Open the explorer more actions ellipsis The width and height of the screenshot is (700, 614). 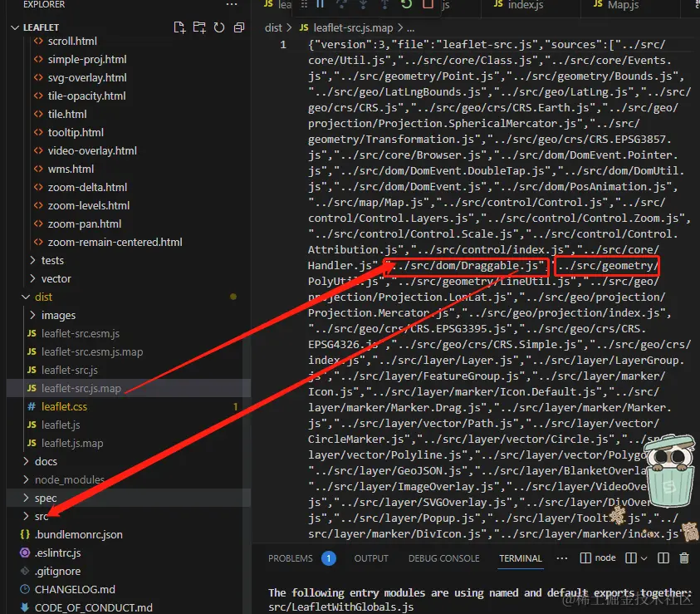[231, 4]
